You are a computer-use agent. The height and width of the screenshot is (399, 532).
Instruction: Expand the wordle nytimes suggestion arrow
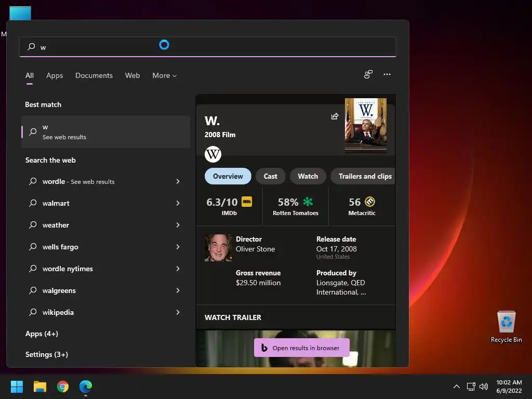pyautogui.click(x=178, y=269)
